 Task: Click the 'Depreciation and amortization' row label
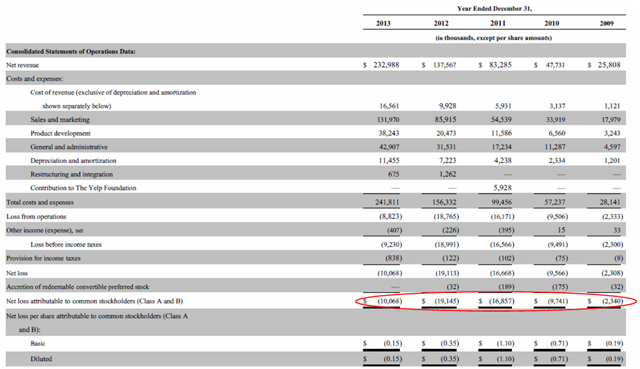coord(73,161)
